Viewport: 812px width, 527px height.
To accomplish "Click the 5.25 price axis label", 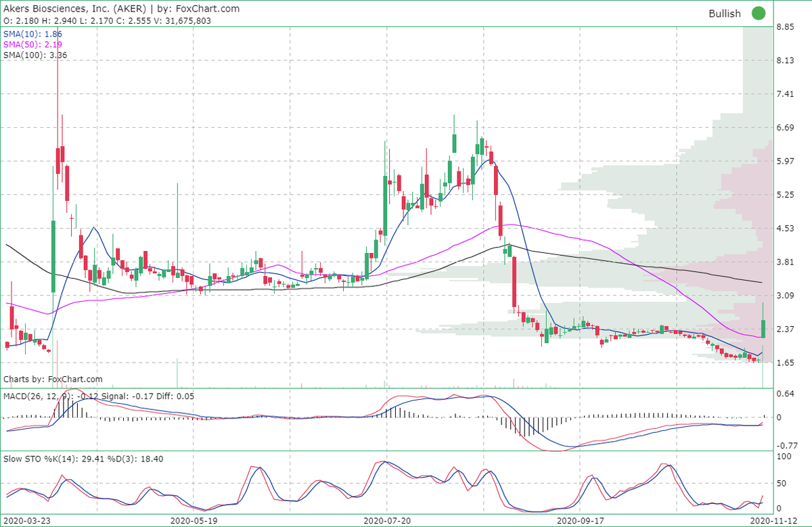I will click(x=785, y=195).
